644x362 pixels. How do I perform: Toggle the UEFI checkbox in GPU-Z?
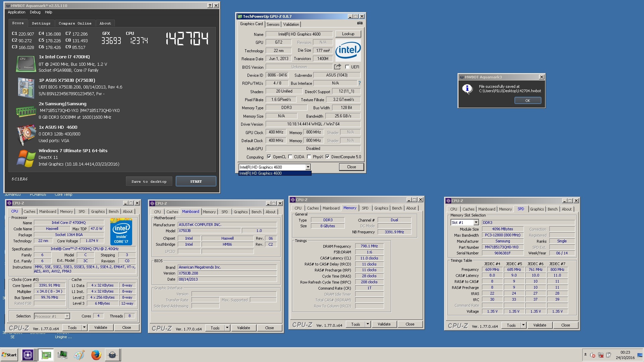(x=347, y=67)
